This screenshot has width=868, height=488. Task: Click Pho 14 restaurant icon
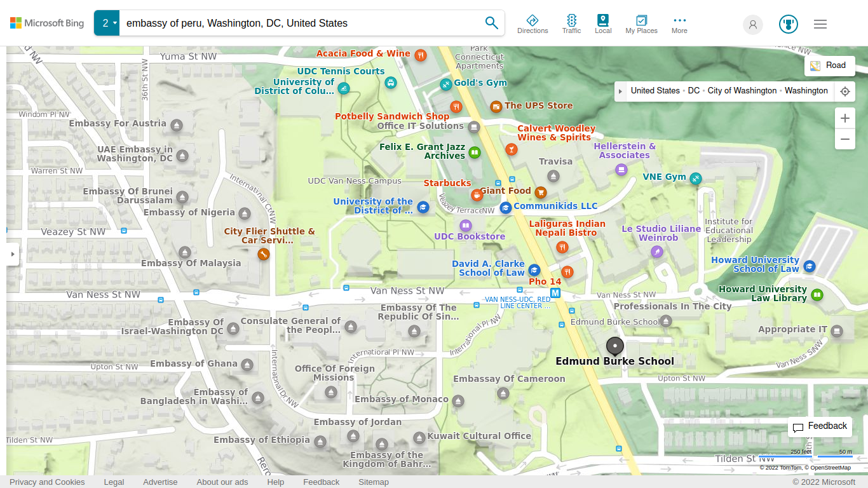[567, 272]
